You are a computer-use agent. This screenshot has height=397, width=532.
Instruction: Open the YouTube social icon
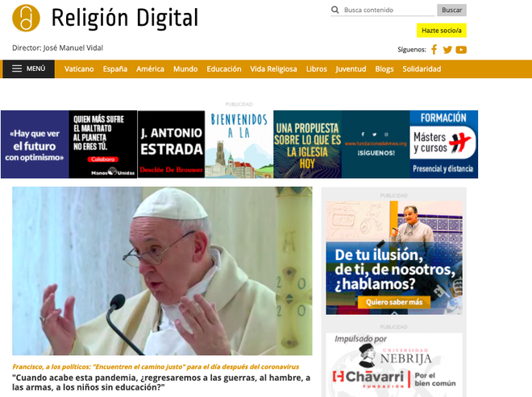point(461,50)
